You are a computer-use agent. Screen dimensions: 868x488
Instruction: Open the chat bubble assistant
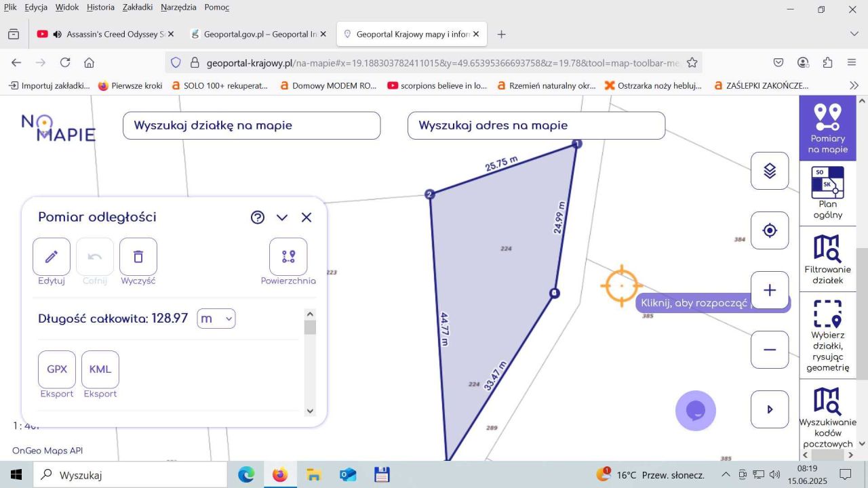coord(696,411)
